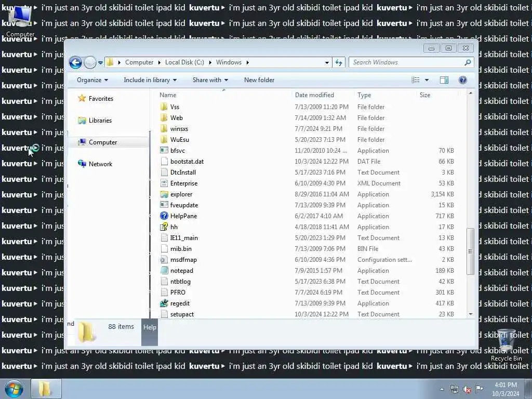
Task: Click the blue Help question mark icon
Action: tap(463, 80)
